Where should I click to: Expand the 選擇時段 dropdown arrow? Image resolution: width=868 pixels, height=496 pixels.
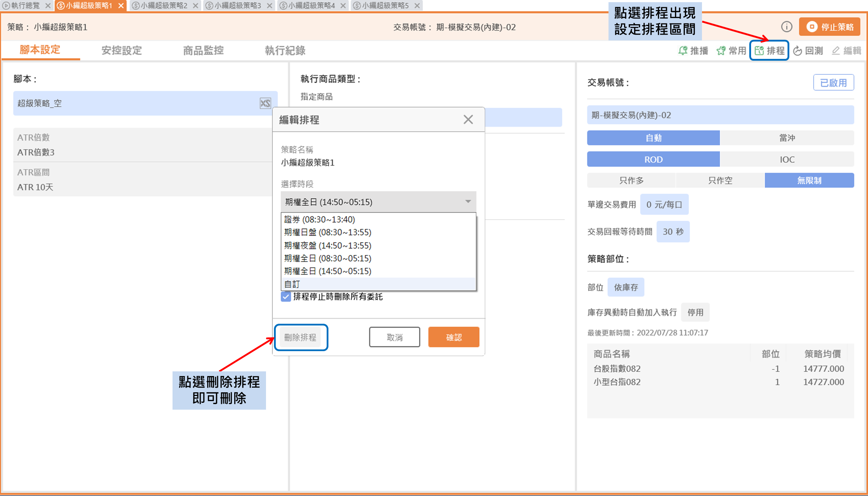[468, 202]
